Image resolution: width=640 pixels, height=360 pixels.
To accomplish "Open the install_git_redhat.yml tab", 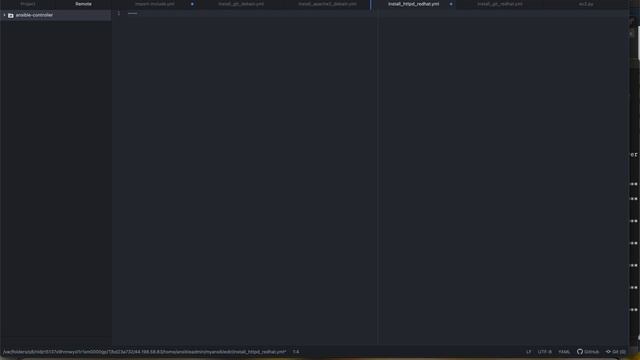I will [500, 4].
